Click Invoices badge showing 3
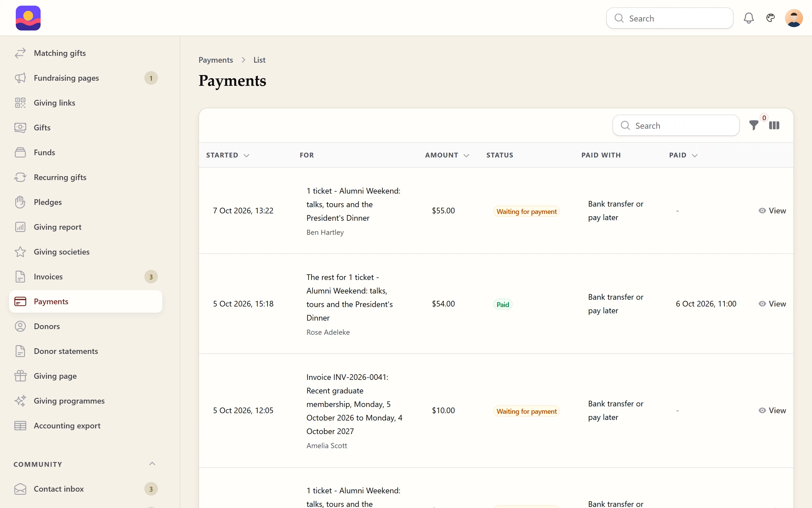Image resolution: width=812 pixels, height=508 pixels. [x=151, y=277]
